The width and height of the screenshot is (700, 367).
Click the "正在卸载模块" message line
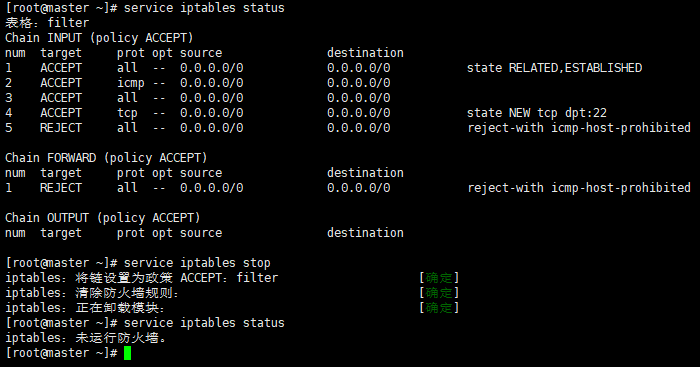click(x=85, y=308)
